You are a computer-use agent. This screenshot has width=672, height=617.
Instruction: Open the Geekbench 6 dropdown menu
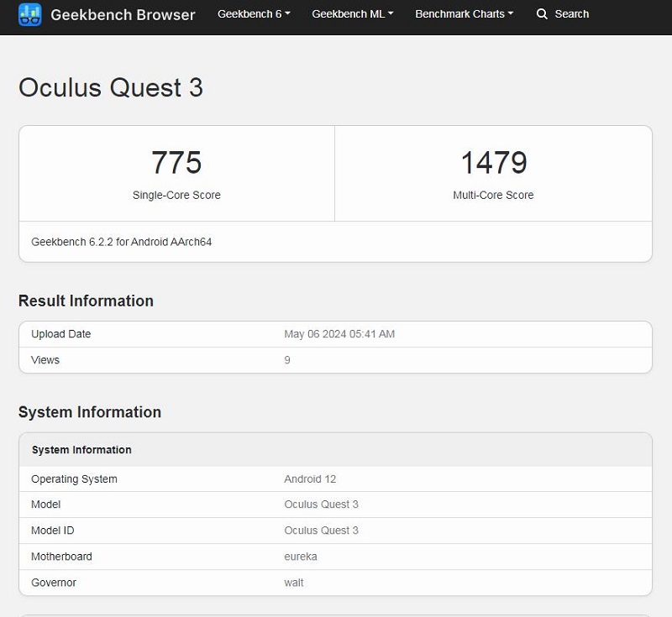tap(254, 14)
